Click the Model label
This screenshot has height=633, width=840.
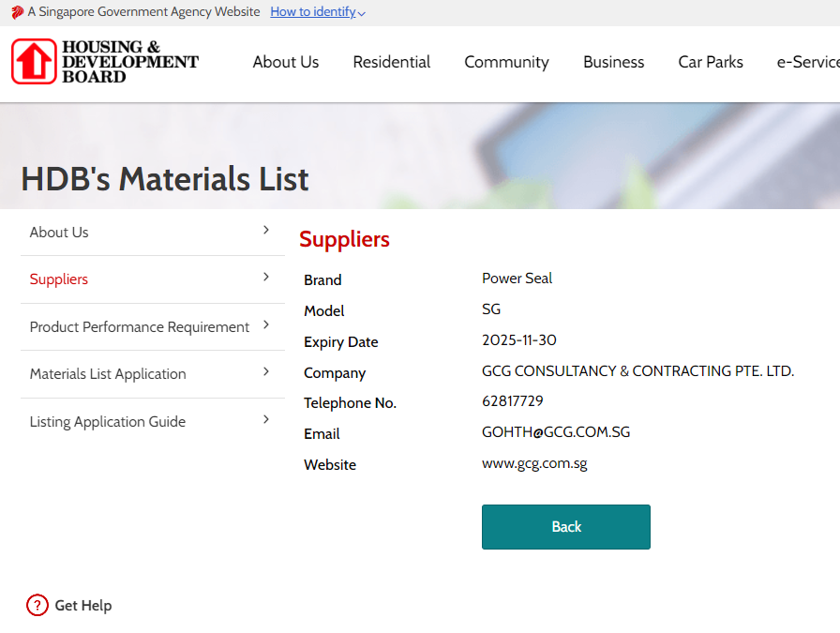[x=324, y=310]
